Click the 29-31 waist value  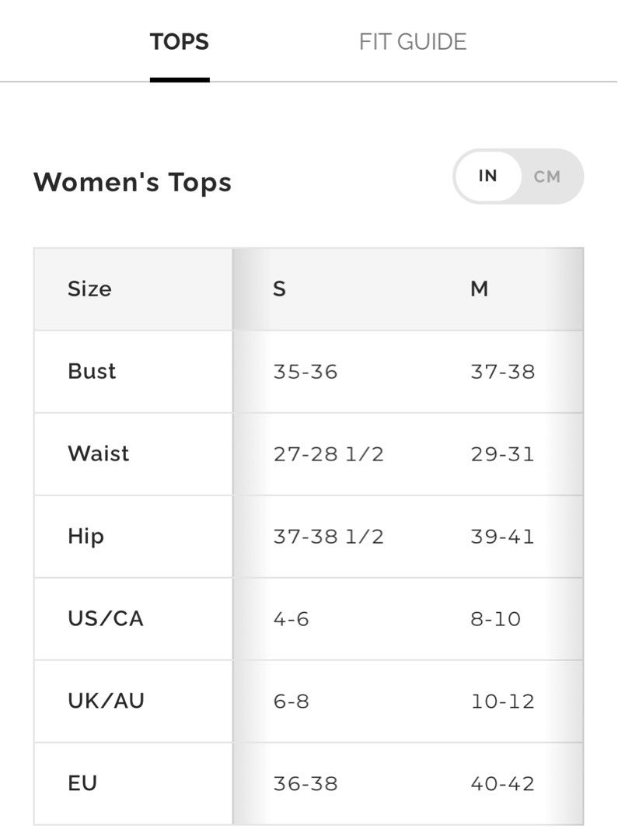tap(502, 454)
